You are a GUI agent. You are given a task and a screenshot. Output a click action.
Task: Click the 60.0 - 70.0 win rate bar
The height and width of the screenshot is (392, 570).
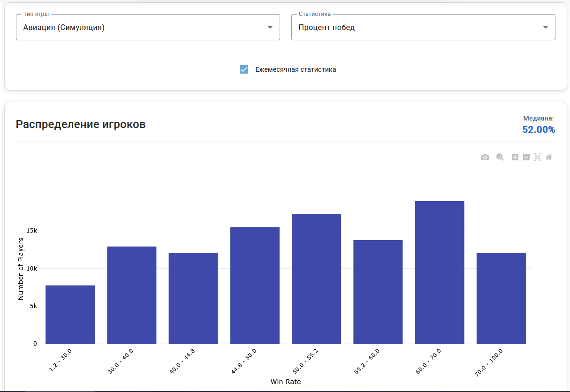(x=440, y=272)
